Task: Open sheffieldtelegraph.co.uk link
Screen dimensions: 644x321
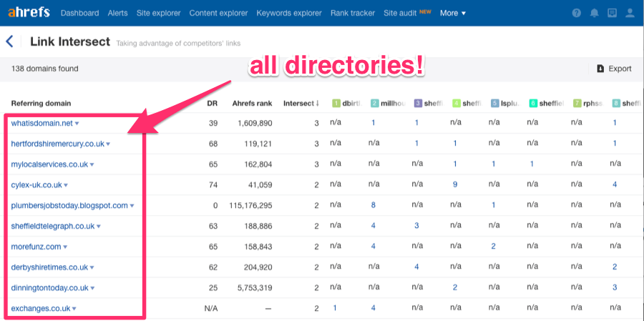Action: click(52, 226)
